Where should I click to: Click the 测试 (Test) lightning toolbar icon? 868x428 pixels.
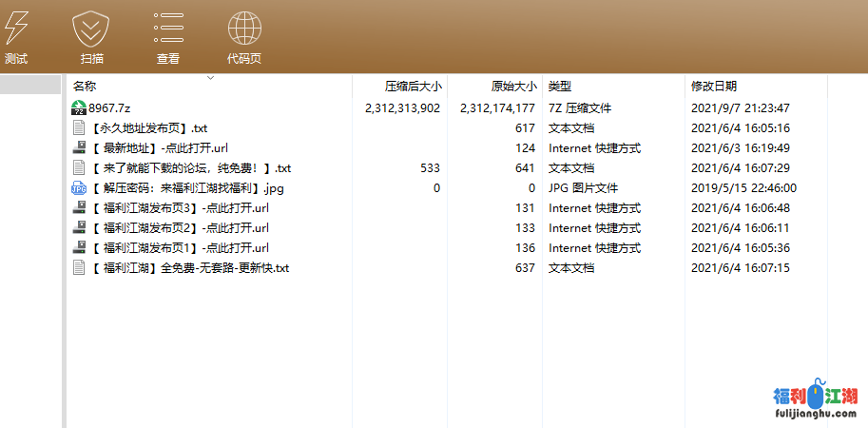click(x=16, y=29)
